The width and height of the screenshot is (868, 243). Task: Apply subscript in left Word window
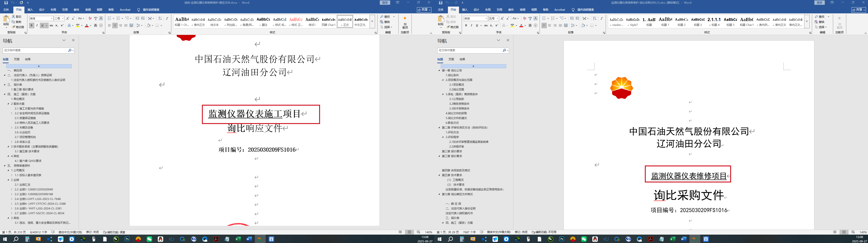pyautogui.click(x=57, y=25)
